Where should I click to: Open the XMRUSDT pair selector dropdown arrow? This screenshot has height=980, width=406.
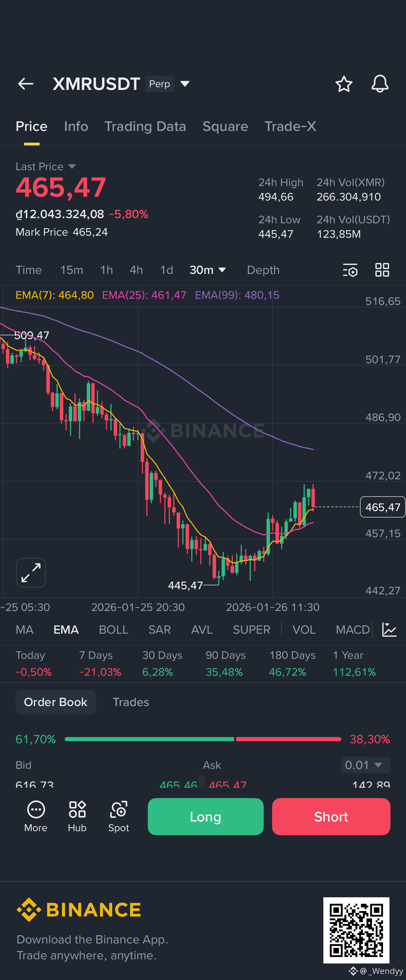(x=185, y=84)
